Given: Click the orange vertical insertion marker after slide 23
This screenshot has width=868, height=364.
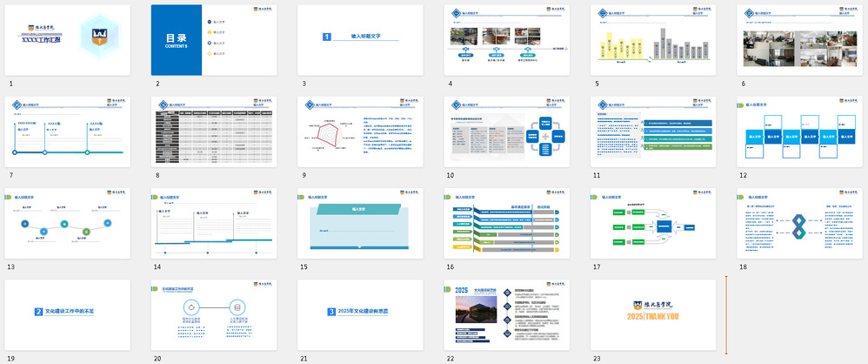Looking at the screenshot, I should [726, 315].
